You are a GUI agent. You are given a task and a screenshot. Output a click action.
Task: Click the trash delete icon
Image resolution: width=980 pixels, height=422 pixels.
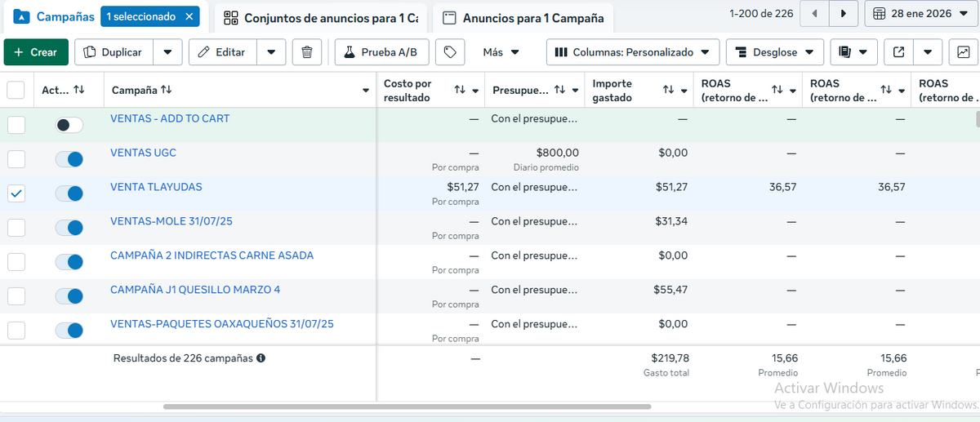(x=307, y=52)
